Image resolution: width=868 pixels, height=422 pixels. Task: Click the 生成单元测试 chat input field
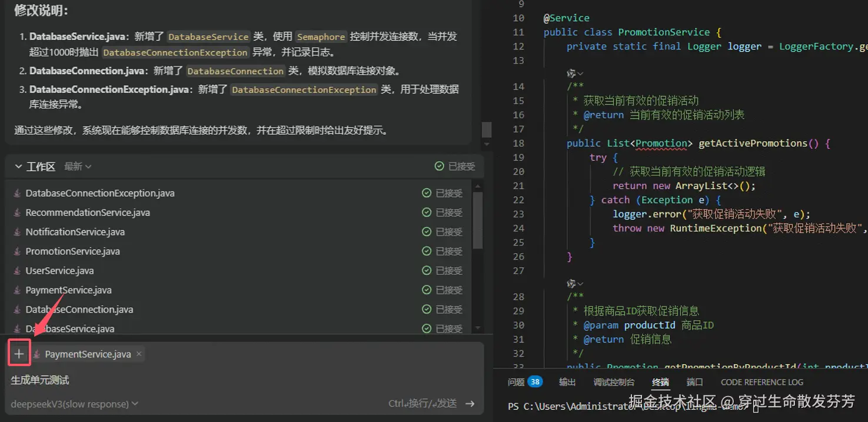[244, 380]
